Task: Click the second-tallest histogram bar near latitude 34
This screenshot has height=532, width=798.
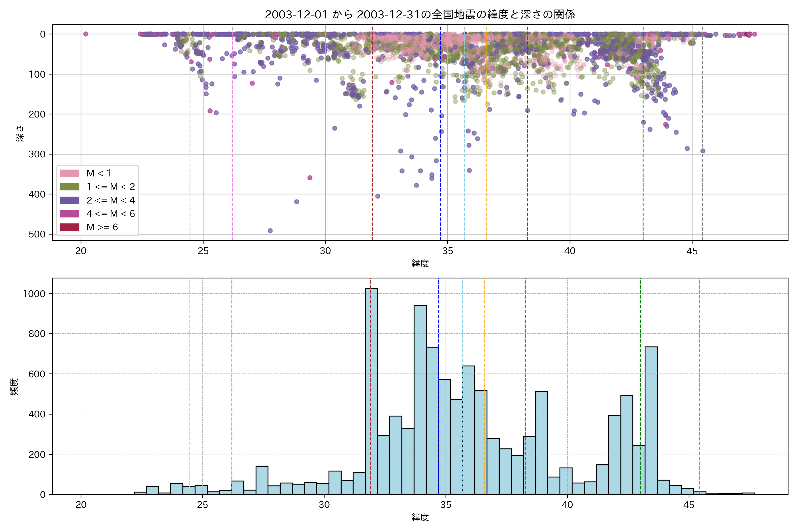Action: pos(420,400)
